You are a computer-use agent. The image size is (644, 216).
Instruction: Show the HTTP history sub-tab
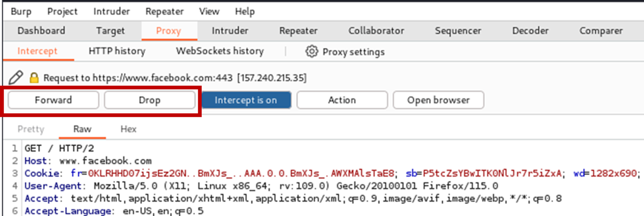pyautogui.click(x=117, y=51)
